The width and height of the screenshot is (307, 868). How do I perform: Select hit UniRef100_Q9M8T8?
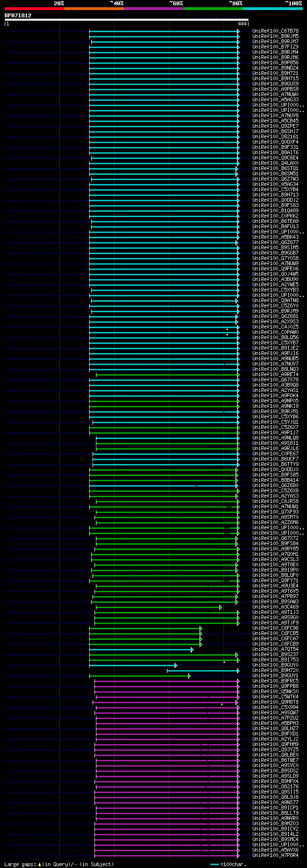point(275,702)
